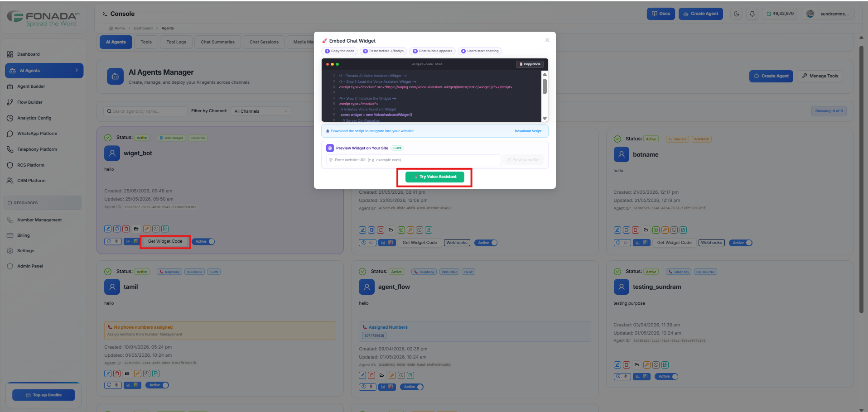The width and height of the screenshot is (868, 412).
Task: Switch to the Tools tab
Action: 146,42
